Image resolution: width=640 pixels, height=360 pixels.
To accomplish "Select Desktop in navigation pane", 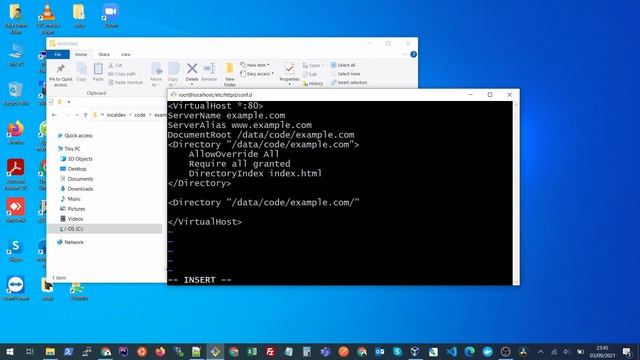I will pos(73,169).
